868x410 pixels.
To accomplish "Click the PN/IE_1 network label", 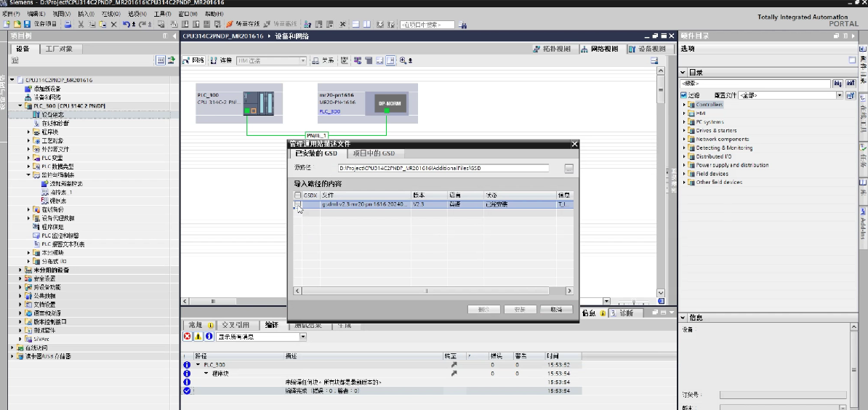I will [x=317, y=135].
